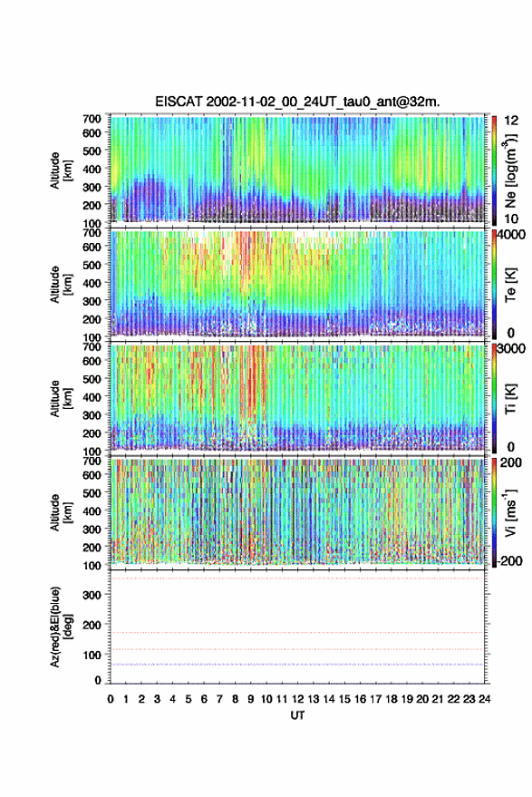The image size is (532, 797).
Task: Click the Vi color scale bar
Action: (494, 513)
